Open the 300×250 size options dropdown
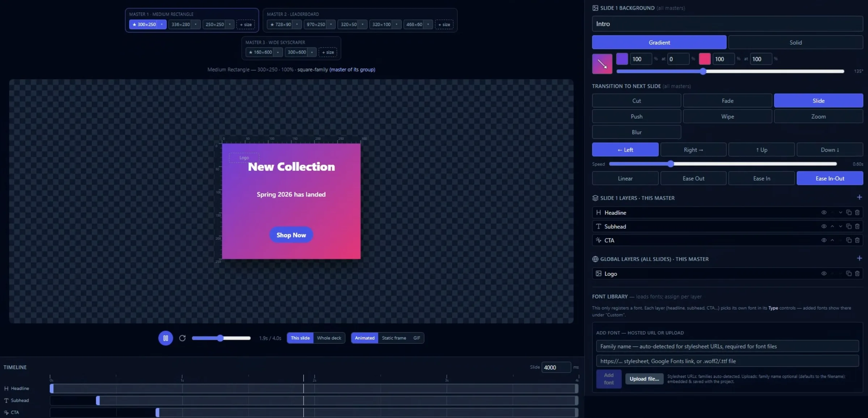Image resolution: width=868 pixels, height=418 pixels. [162, 25]
